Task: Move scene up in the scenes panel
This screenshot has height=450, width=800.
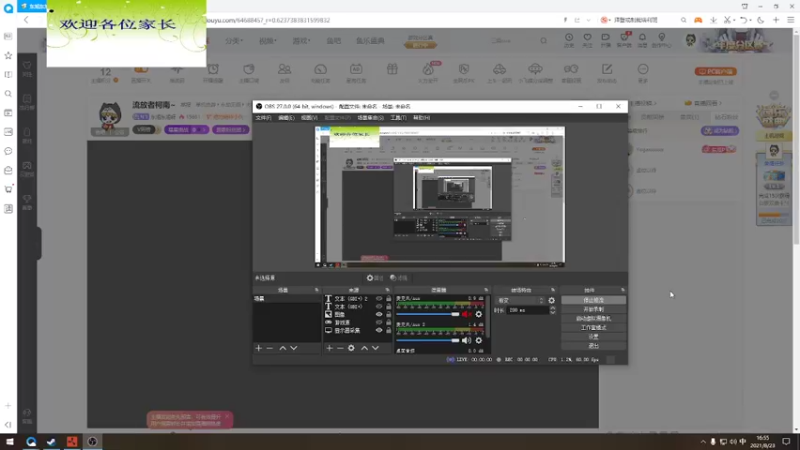Action: point(283,348)
